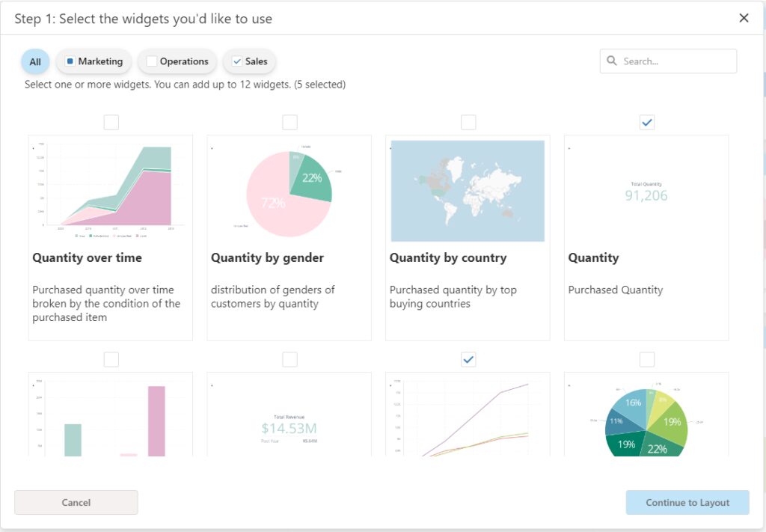Check the Quantity over time widget checkbox
Viewport: 766px width, 532px height.
111,122
